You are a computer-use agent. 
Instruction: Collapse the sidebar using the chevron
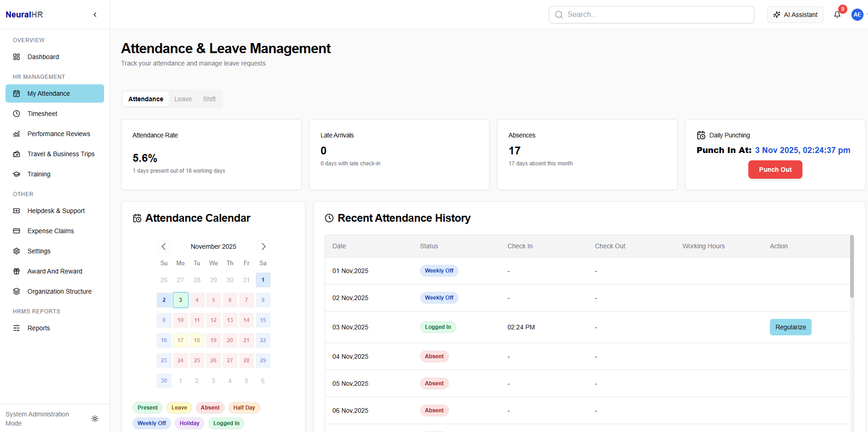tap(95, 14)
